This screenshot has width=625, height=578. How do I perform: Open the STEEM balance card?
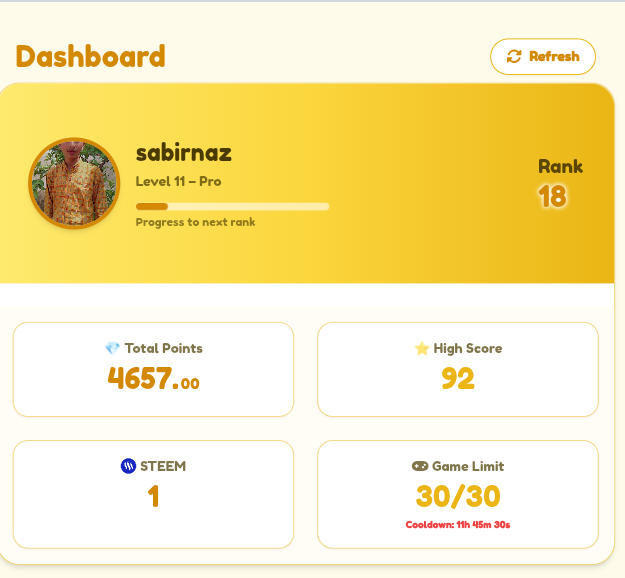click(x=153, y=494)
